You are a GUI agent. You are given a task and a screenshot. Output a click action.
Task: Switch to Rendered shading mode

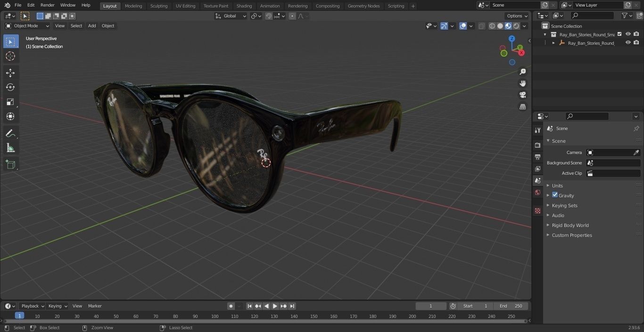tap(516, 26)
